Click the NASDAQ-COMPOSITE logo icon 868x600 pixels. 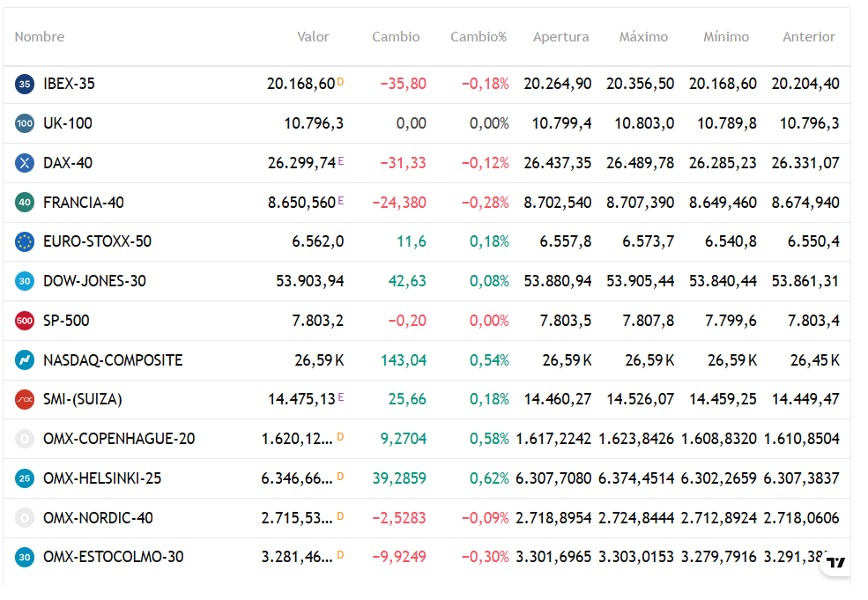tap(25, 360)
